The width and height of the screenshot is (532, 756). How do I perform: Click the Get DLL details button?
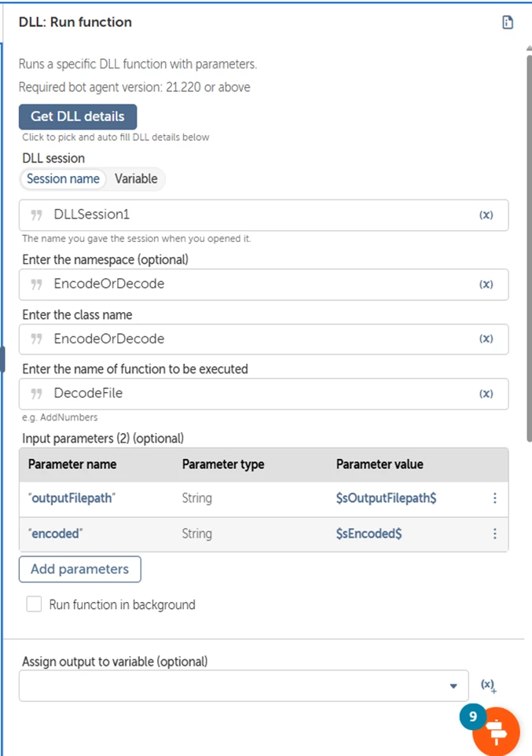tap(78, 116)
